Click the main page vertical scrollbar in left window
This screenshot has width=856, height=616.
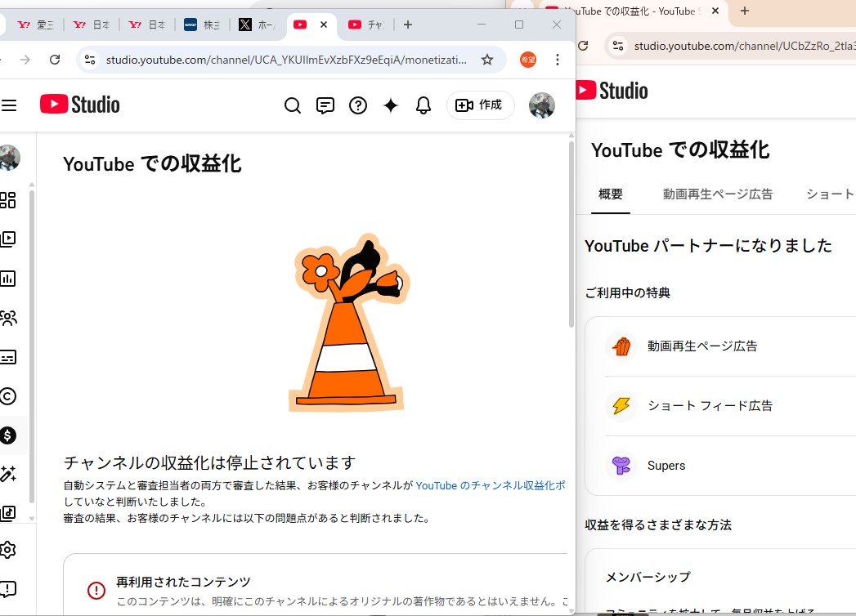click(x=571, y=234)
